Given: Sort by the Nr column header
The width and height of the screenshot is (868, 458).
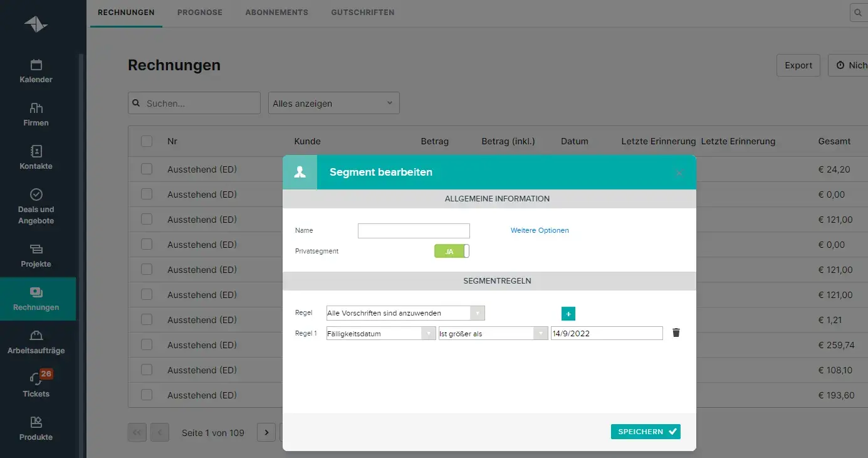Looking at the screenshot, I should pos(172,141).
